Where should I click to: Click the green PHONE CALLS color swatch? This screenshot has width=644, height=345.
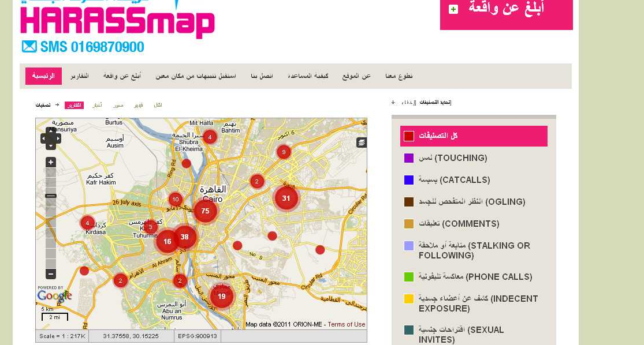(409, 277)
